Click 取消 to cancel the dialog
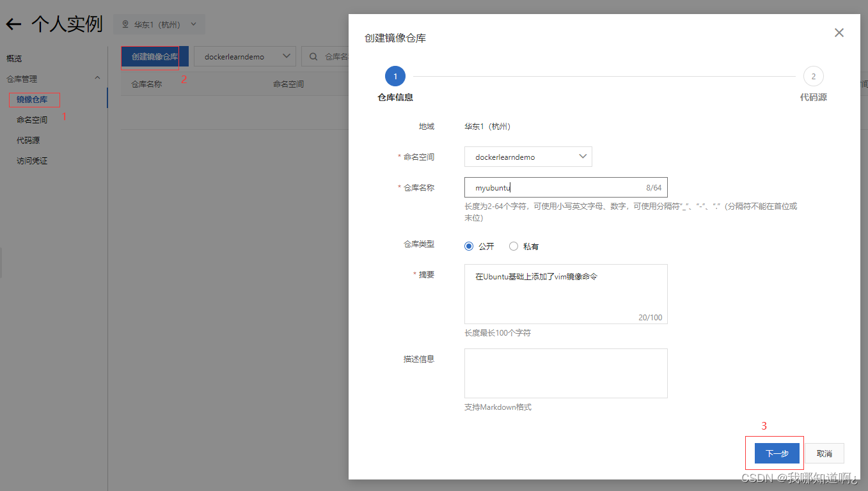 [x=825, y=453]
